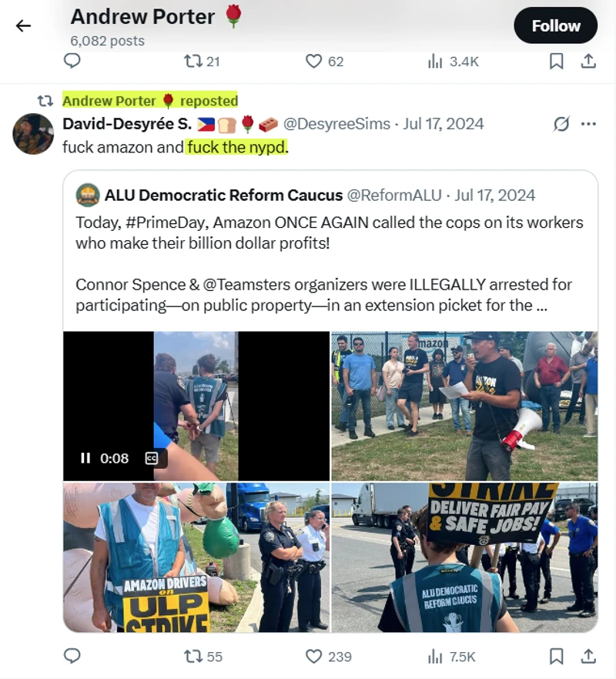Go back using the left arrow
The image size is (616, 679).
point(23,26)
